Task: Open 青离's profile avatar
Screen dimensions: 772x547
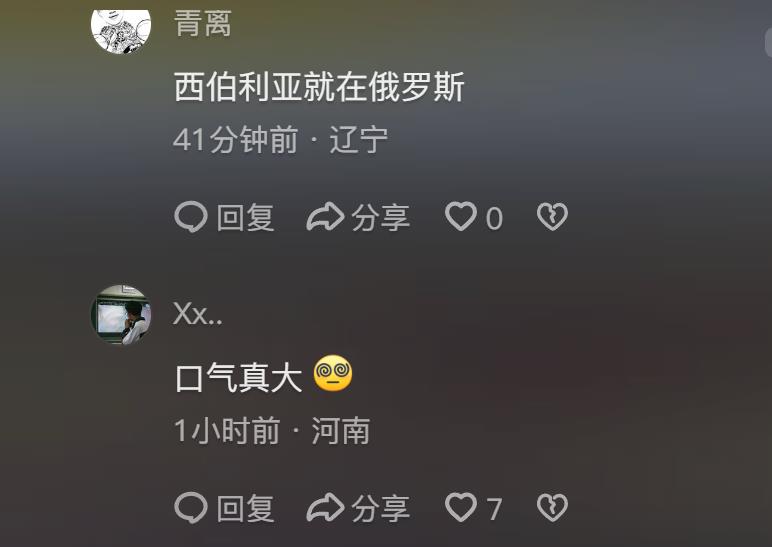Action: (x=121, y=30)
